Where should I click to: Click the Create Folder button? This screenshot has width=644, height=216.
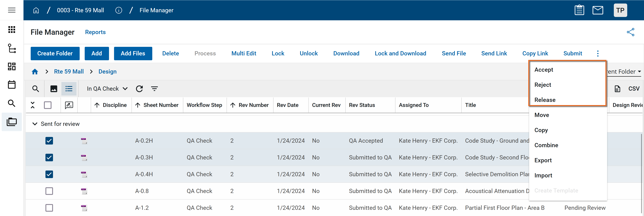[x=55, y=53]
